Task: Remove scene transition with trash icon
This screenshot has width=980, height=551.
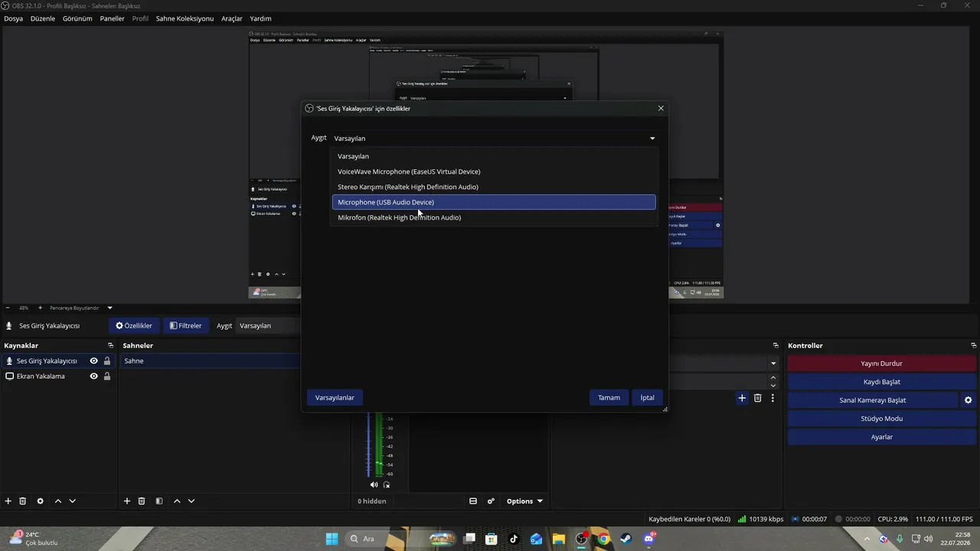Action: point(758,398)
